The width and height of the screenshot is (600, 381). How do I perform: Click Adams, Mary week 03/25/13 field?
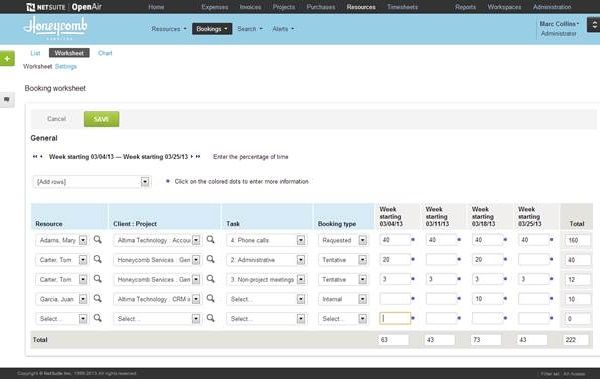click(534, 240)
